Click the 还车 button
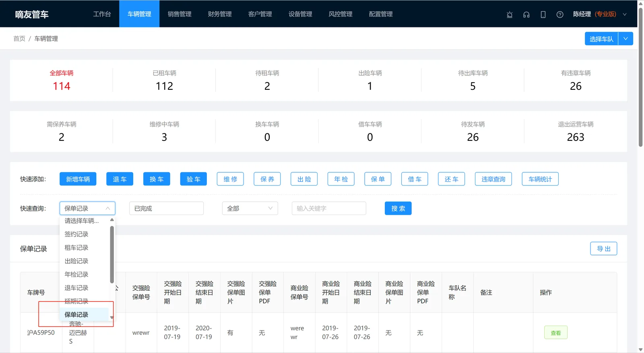Image resolution: width=644 pixels, height=353 pixels. [452, 179]
